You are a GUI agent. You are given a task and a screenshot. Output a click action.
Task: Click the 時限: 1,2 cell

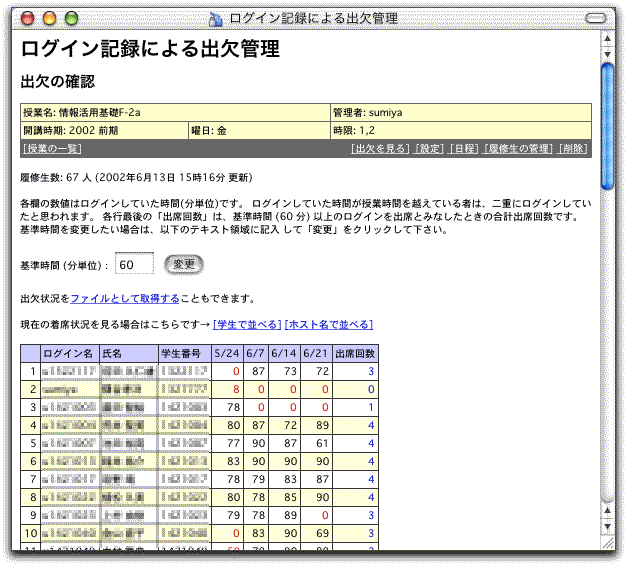click(x=461, y=130)
